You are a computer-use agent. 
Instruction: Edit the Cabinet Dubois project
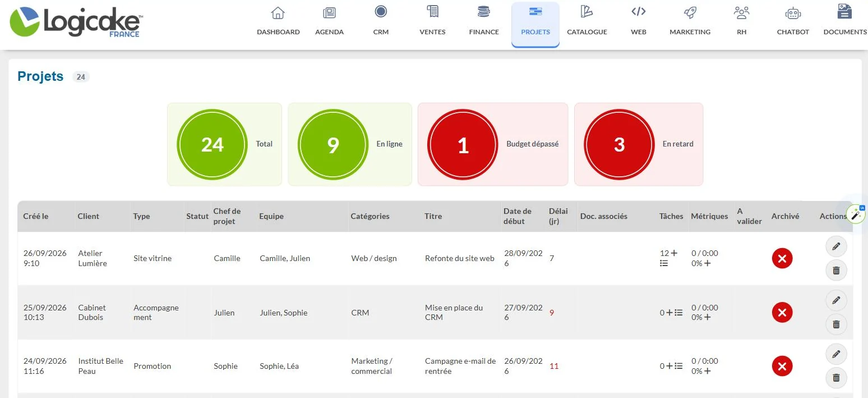836,300
